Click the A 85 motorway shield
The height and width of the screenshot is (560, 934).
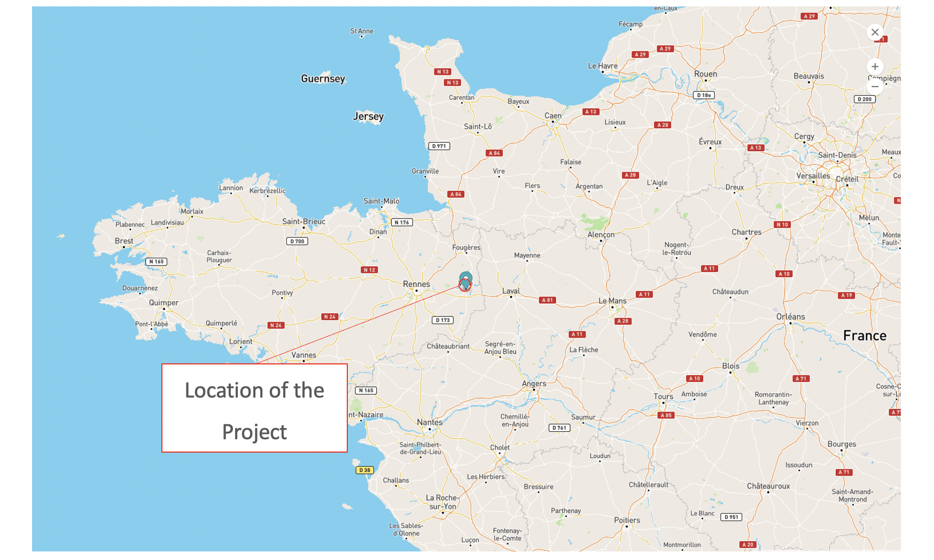coord(666,415)
